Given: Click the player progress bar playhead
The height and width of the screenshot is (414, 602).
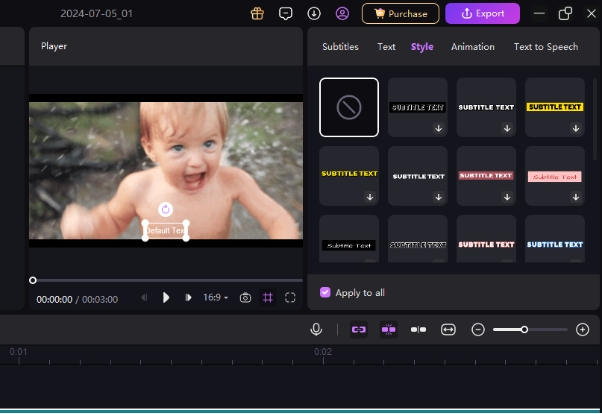Looking at the screenshot, I should coord(33,280).
